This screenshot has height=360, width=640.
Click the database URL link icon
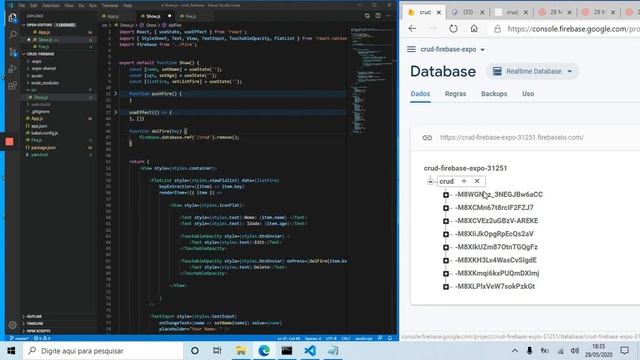coord(427,138)
